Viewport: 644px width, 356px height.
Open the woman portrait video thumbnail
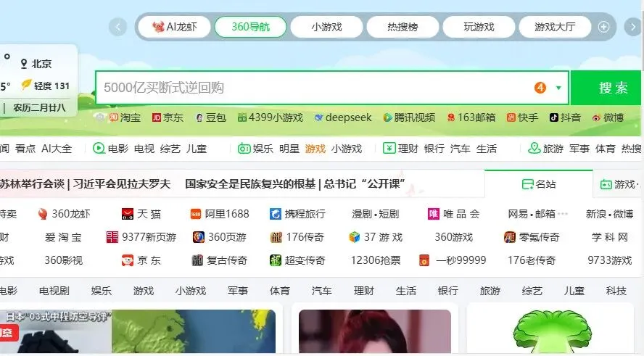374,331
